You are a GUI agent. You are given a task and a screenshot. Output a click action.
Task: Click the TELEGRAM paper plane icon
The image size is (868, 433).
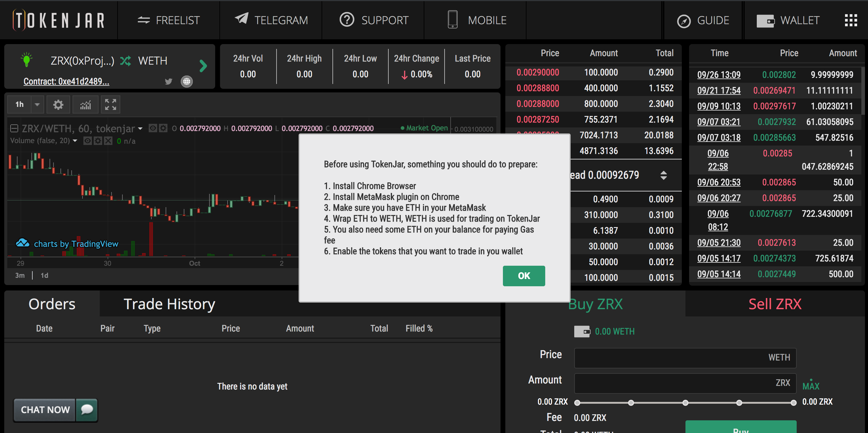click(241, 18)
